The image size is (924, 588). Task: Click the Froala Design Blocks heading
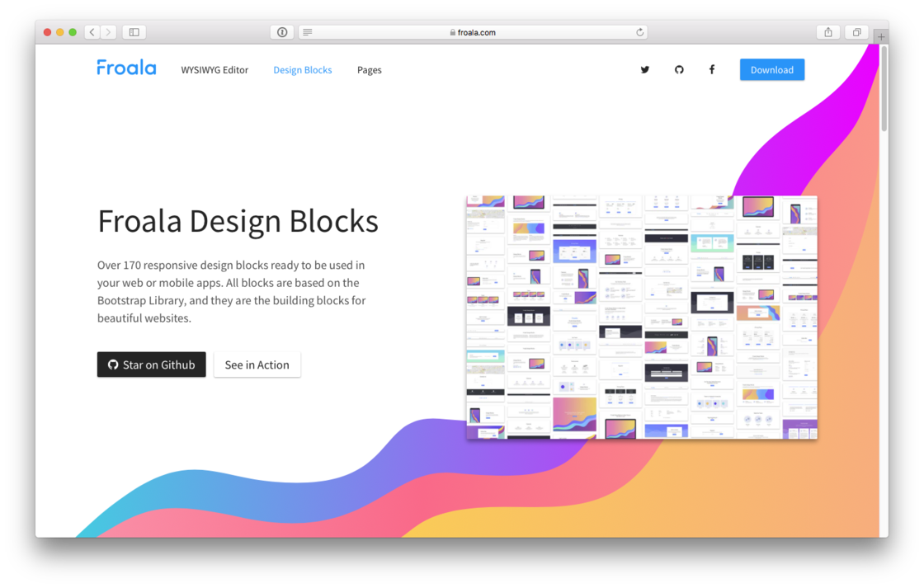pyautogui.click(x=238, y=222)
